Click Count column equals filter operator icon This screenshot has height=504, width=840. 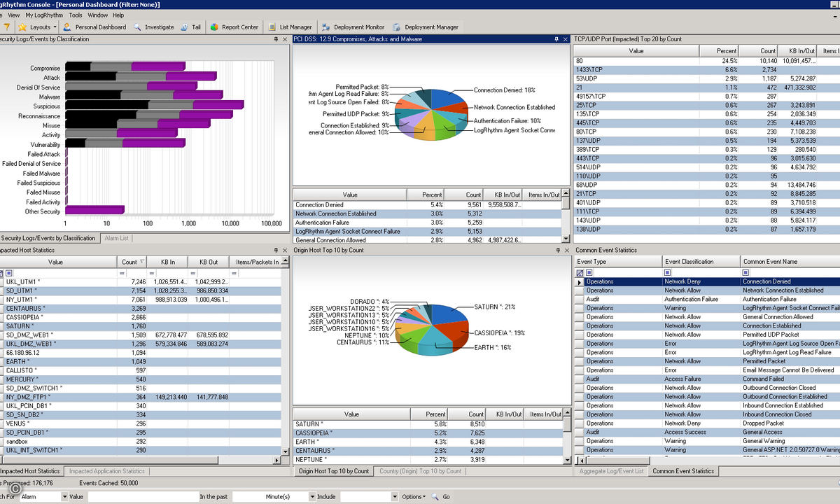tap(122, 273)
